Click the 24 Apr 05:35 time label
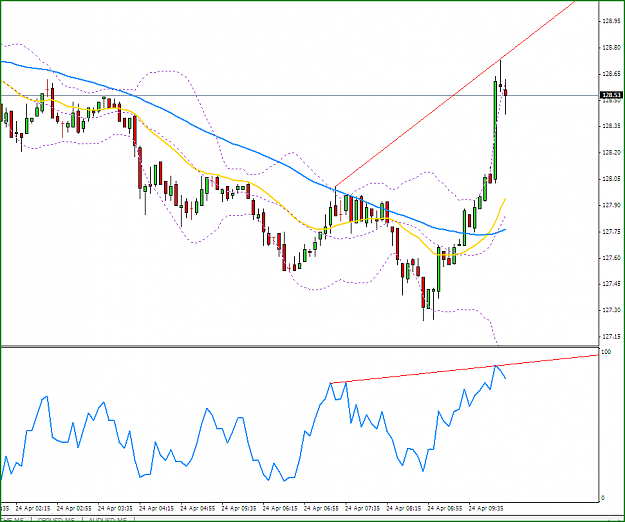This screenshot has width=625, height=522. 239,508
